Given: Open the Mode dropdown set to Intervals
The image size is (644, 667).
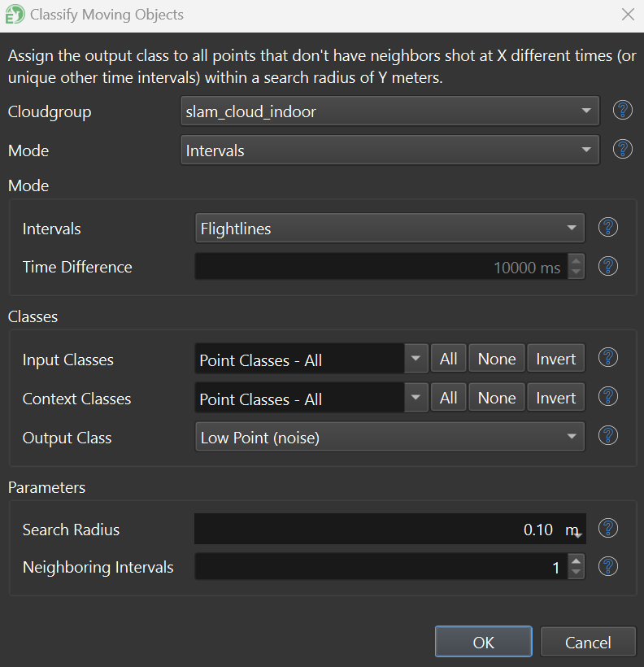Looking at the screenshot, I should [389, 150].
